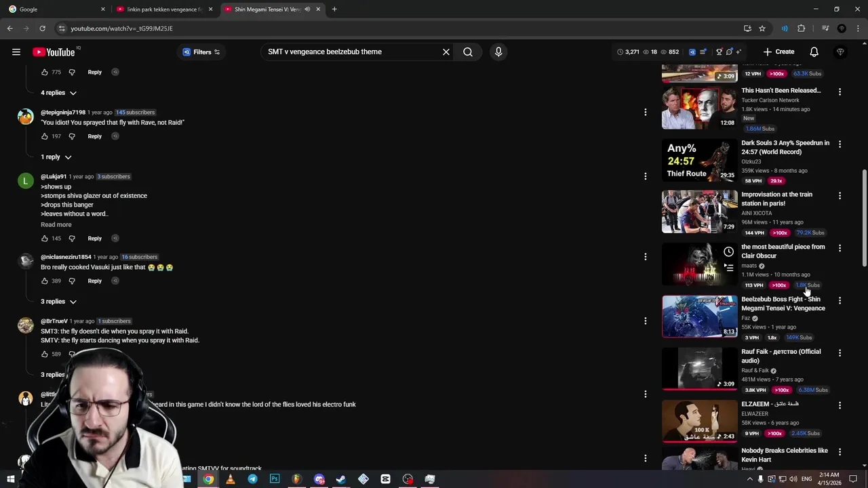Open Steam from the taskbar
Viewport: 868px width, 488px height.
point(341,479)
